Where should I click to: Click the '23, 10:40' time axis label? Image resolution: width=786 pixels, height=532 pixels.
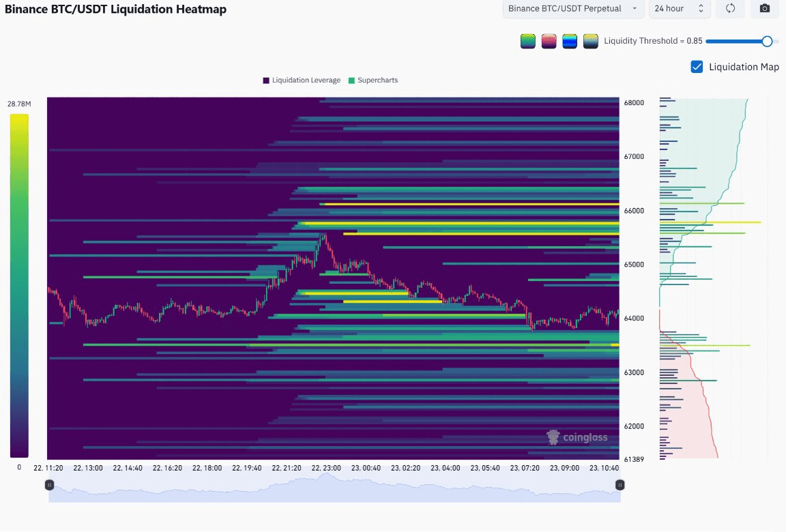pos(604,468)
